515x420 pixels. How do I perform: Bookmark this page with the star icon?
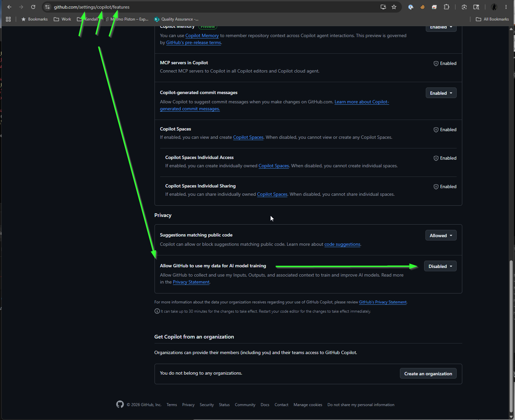(x=394, y=7)
